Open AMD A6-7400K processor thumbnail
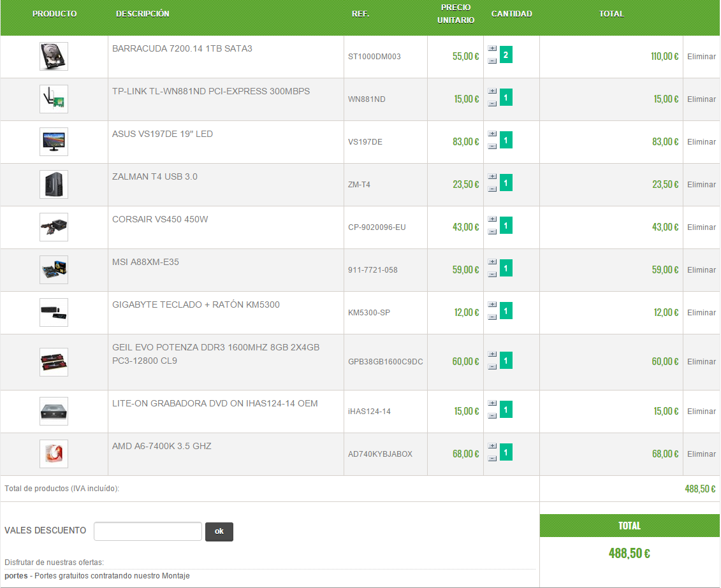The image size is (721, 588). pos(54,454)
